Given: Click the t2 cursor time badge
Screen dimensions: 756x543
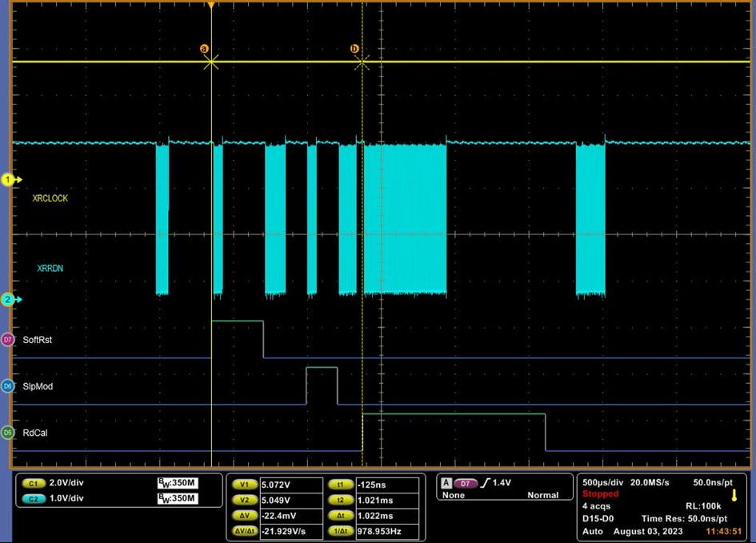Looking at the screenshot, I should point(341,501).
